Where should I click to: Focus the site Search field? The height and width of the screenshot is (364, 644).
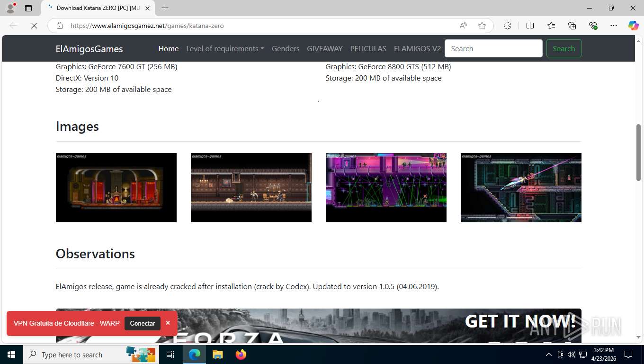click(493, 48)
